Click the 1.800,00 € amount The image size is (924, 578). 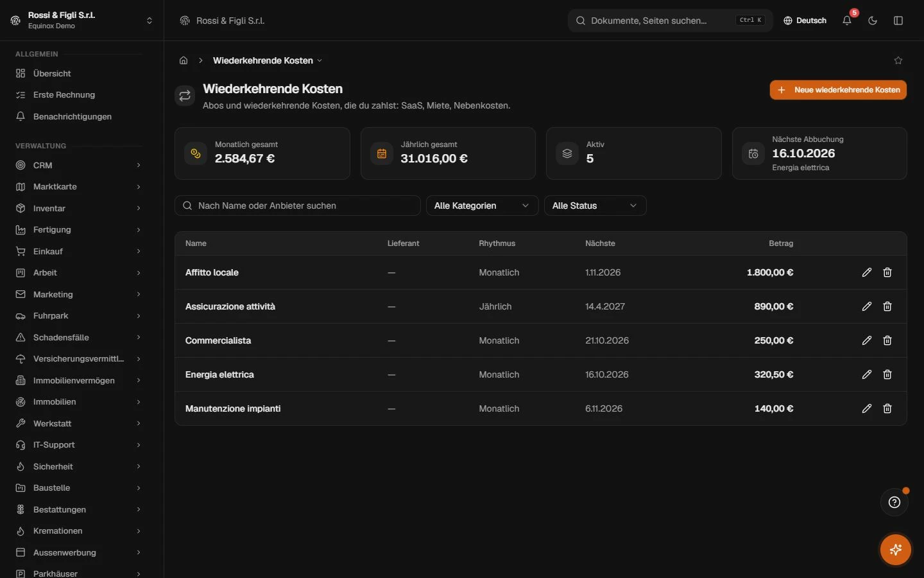[x=770, y=272]
